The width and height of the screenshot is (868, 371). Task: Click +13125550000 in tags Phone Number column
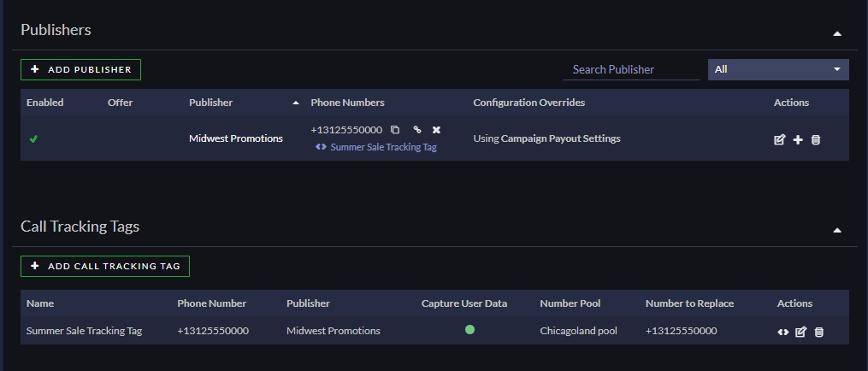(213, 331)
